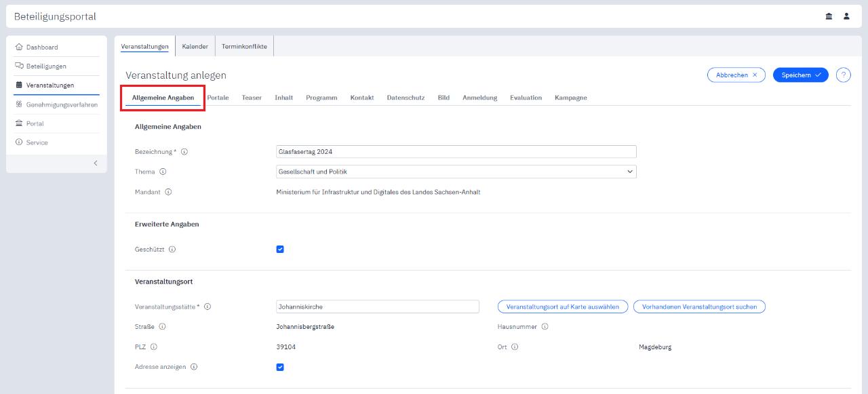The image size is (868, 394).
Task: Click the info icon next to Thema
Action: (x=163, y=172)
